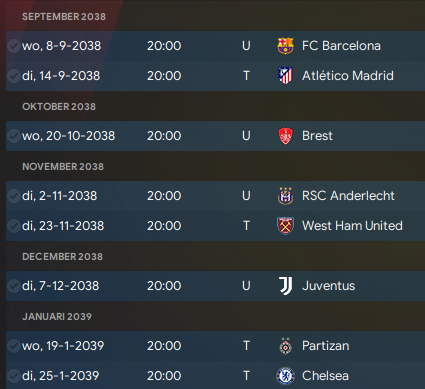Click the Chelsea club crest
This screenshot has height=389, width=425.
[285, 376]
